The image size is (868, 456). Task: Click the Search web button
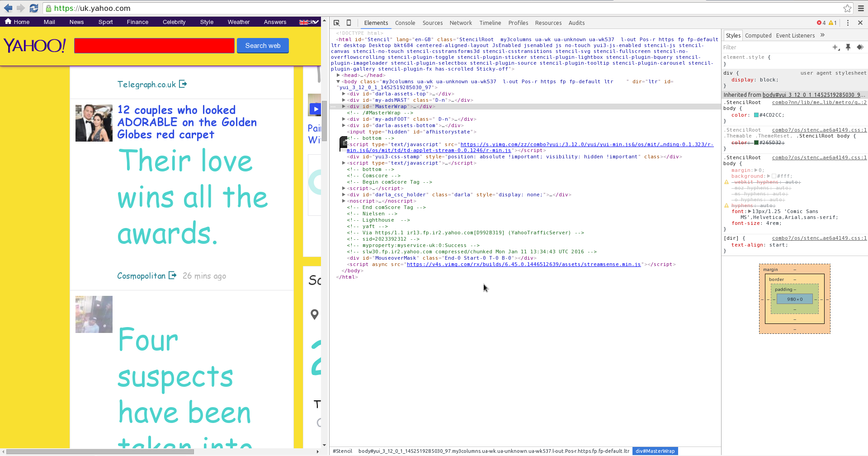point(263,45)
